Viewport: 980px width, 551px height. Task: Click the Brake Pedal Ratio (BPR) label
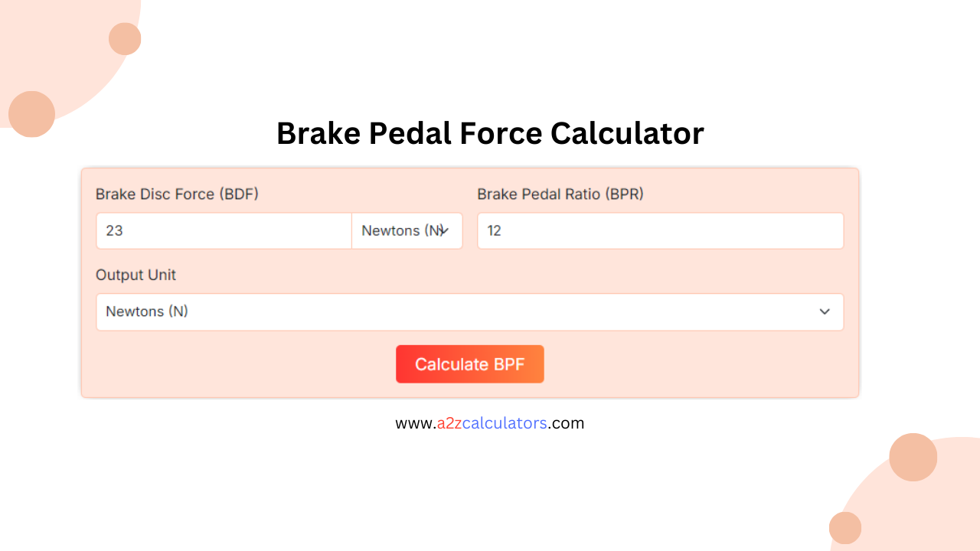coord(560,194)
